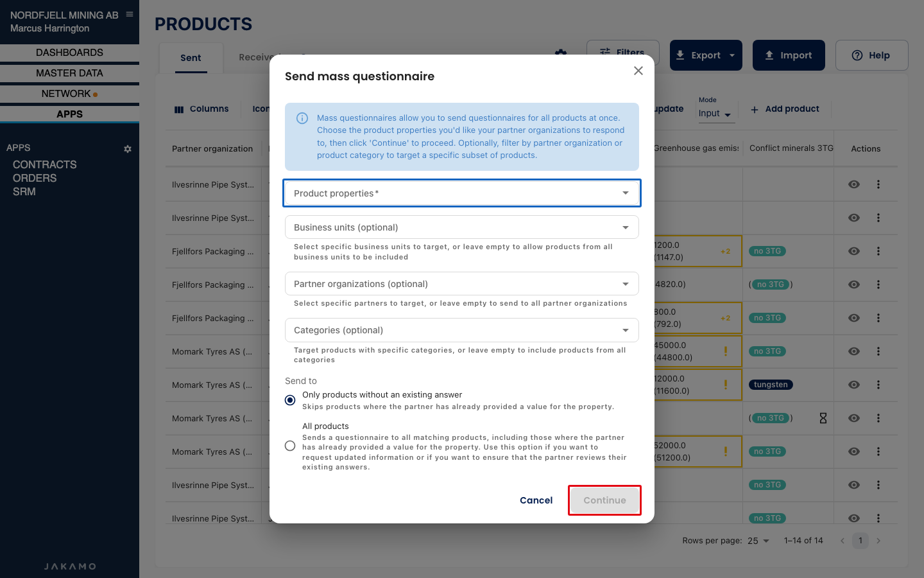Open the Product properties dropdown
The image size is (924, 578).
click(462, 193)
